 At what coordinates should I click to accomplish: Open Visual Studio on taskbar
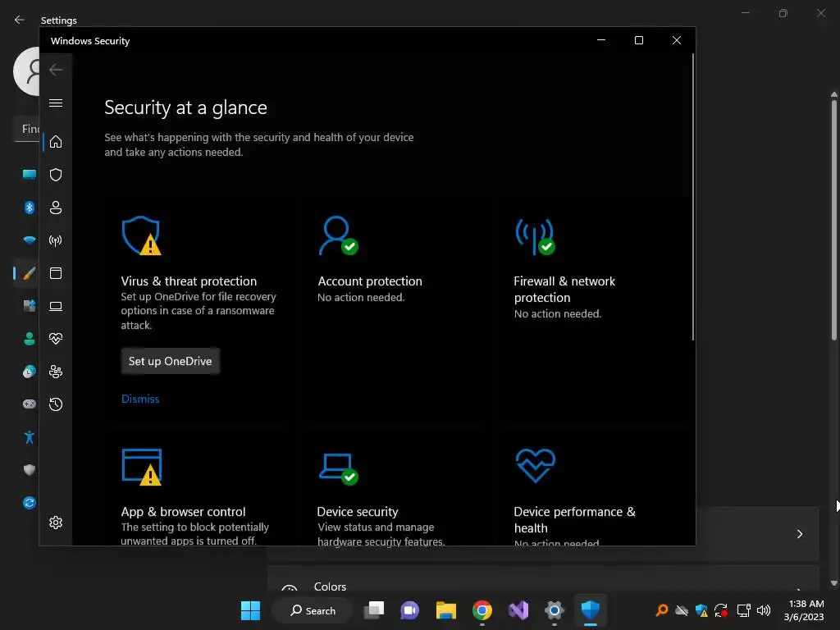coord(518,610)
